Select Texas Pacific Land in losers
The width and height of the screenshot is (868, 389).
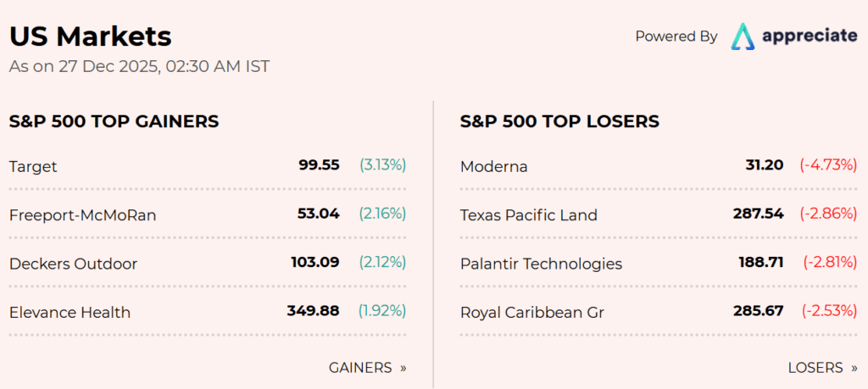[528, 214]
